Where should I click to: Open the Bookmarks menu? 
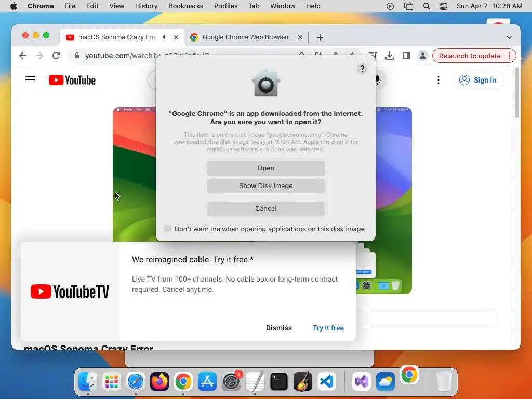click(185, 6)
